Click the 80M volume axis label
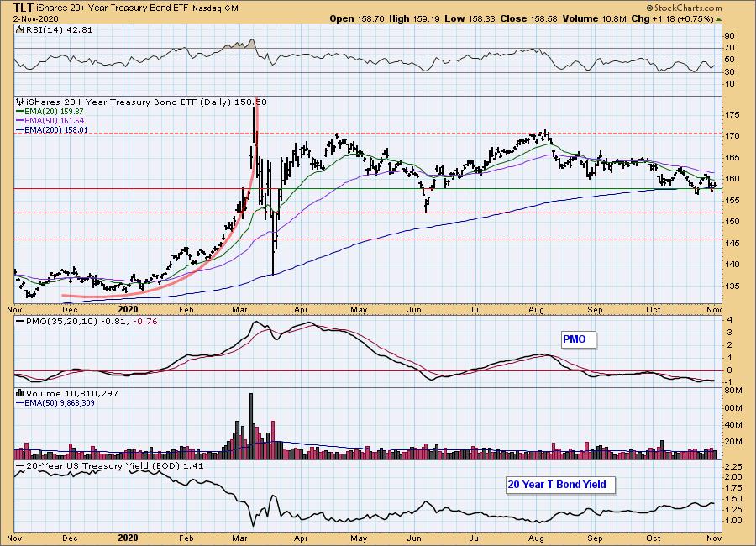756x546 pixels. tap(732, 391)
